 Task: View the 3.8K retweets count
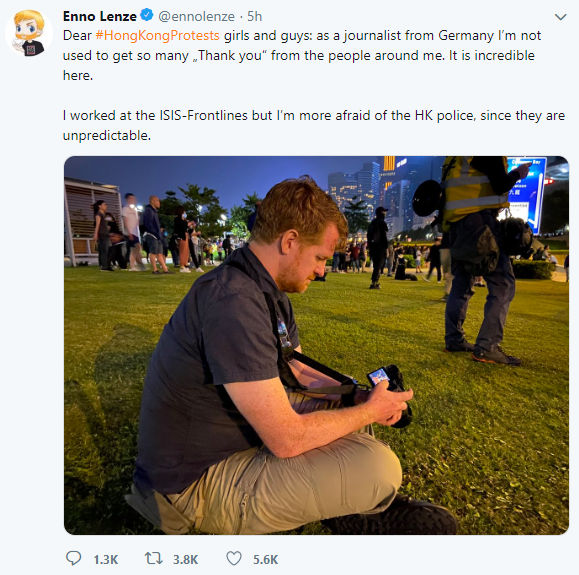[x=186, y=559]
